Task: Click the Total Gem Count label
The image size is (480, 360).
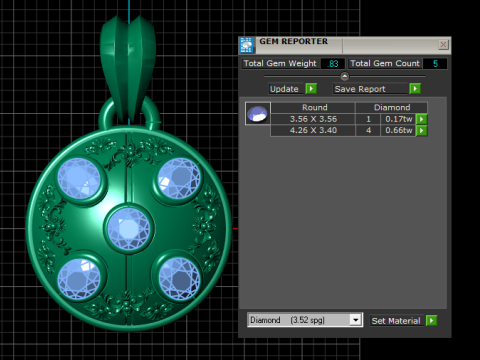Action: tap(385, 63)
